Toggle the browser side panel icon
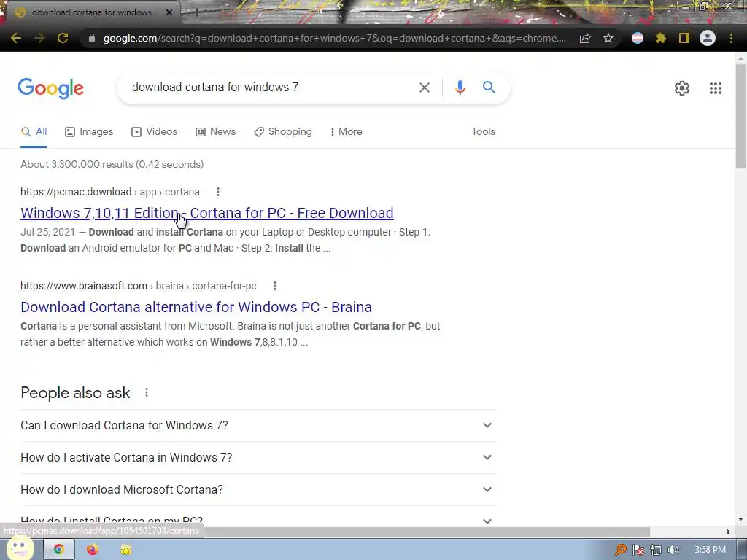This screenshot has height=560, width=747. point(684,38)
